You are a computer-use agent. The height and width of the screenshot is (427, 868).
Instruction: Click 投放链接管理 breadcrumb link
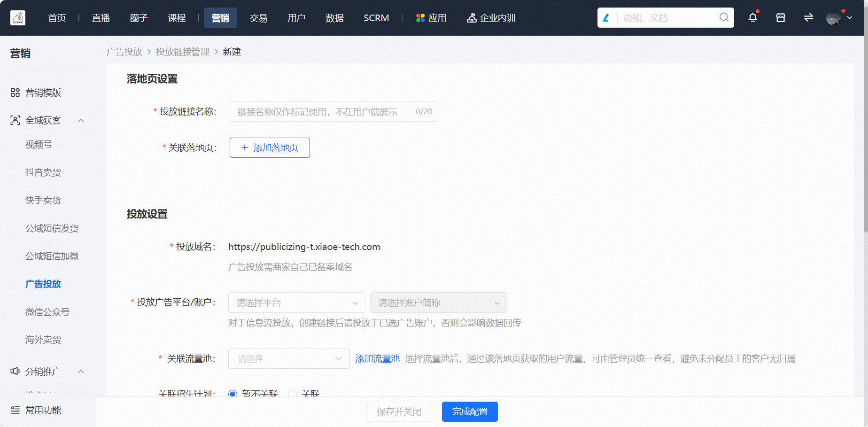click(183, 52)
